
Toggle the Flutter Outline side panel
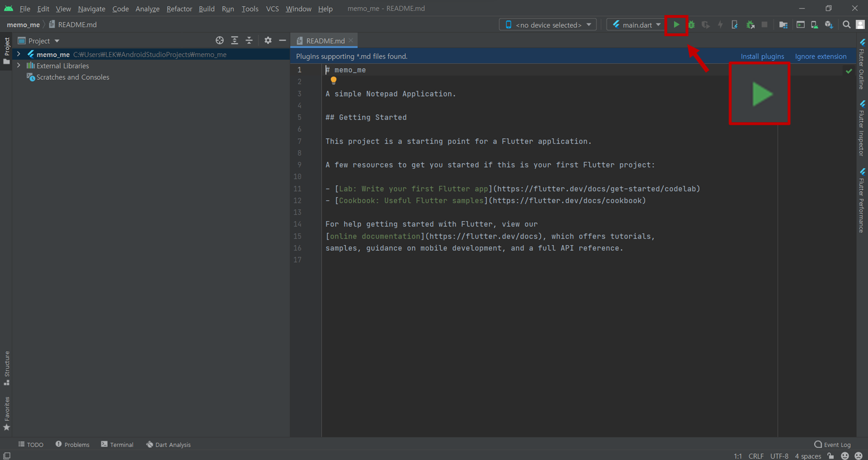[x=862, y=65]
